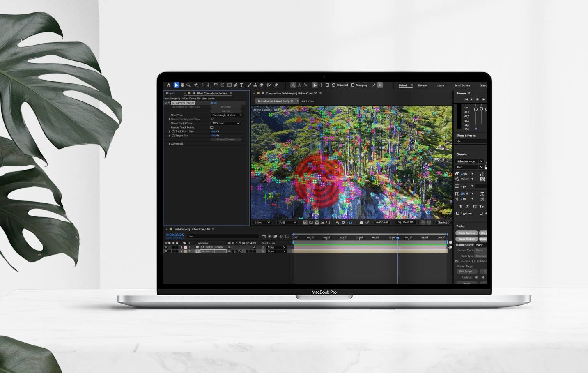
Task: Select the Rotation tool
Action: pos(216,85)
